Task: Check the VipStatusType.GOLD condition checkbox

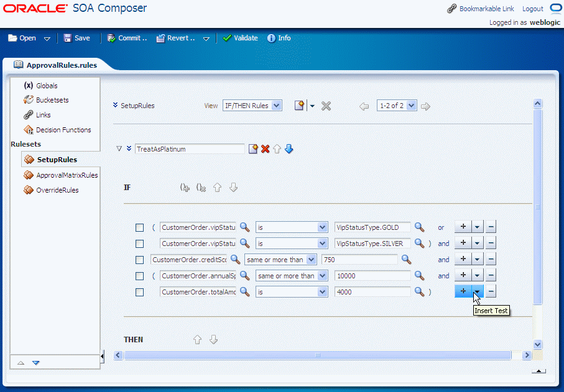Action: pos(139,227)
